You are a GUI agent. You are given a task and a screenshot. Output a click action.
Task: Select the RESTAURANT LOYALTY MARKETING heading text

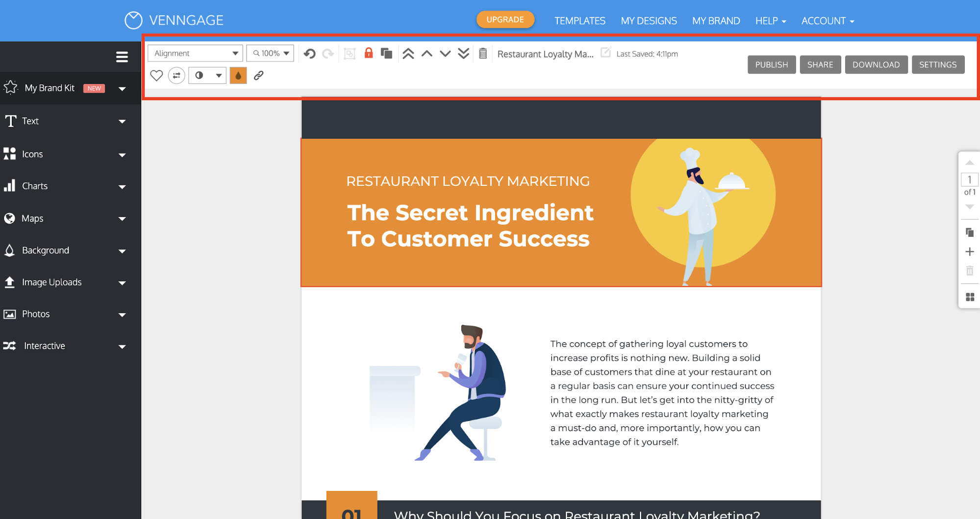click(x=468, y=181)
